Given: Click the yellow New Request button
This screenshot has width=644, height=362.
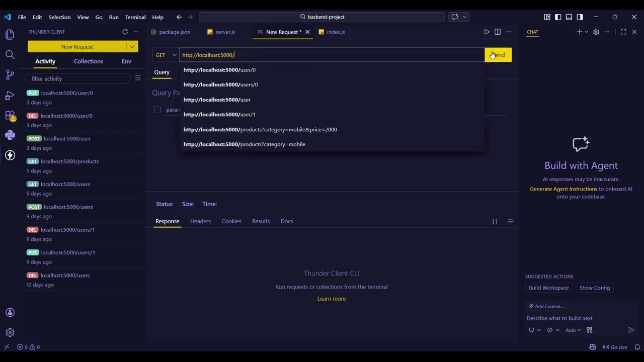Looking at the screenshot, I should (77, 46).
